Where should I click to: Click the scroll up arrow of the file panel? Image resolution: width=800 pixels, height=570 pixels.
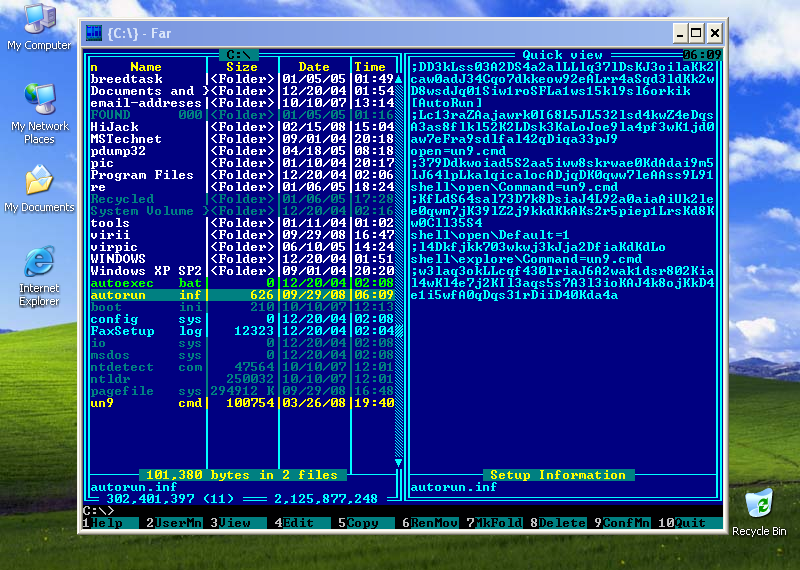coord(398,79)
